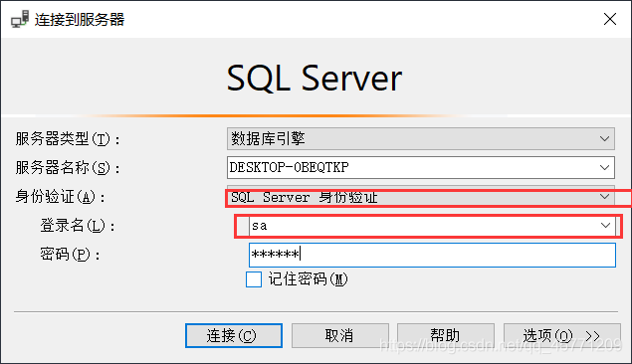This screenshot has height=364, width=632.
Task: Click the 服务器名称(S) label
Action: [x=68, y=168]
